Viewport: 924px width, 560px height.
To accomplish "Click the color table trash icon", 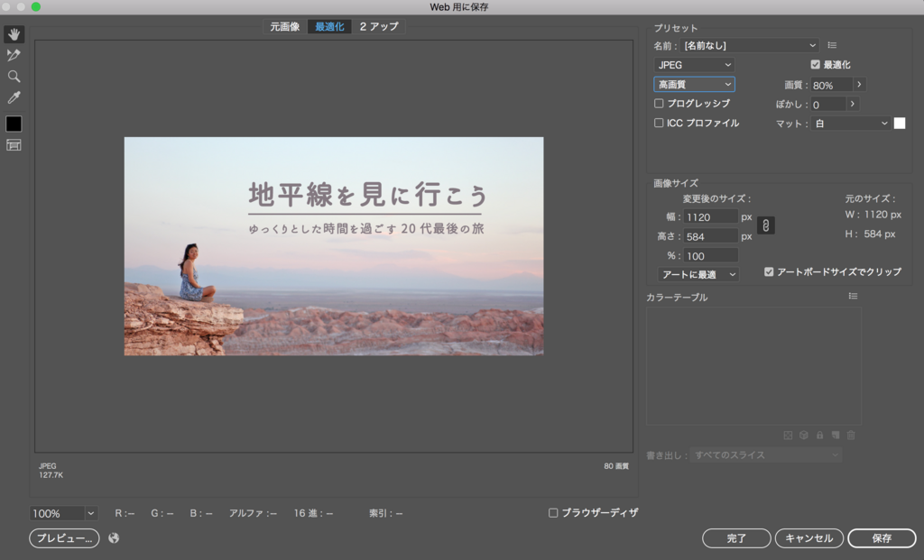I will [851, 436].
